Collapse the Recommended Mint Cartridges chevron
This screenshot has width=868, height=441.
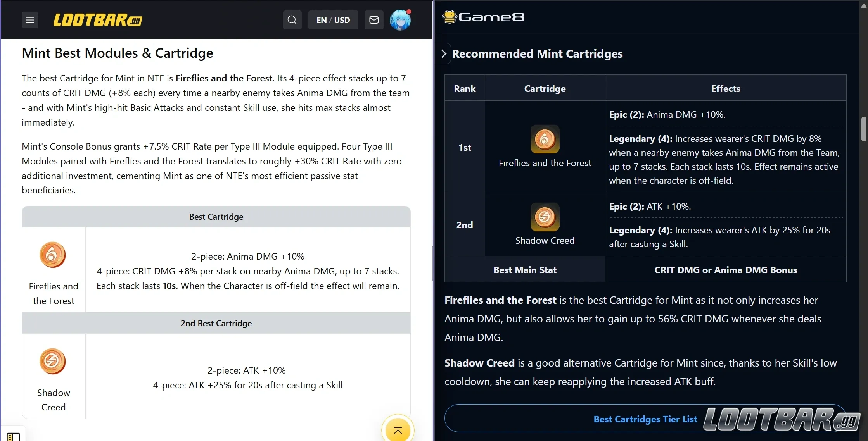(444, 53)
